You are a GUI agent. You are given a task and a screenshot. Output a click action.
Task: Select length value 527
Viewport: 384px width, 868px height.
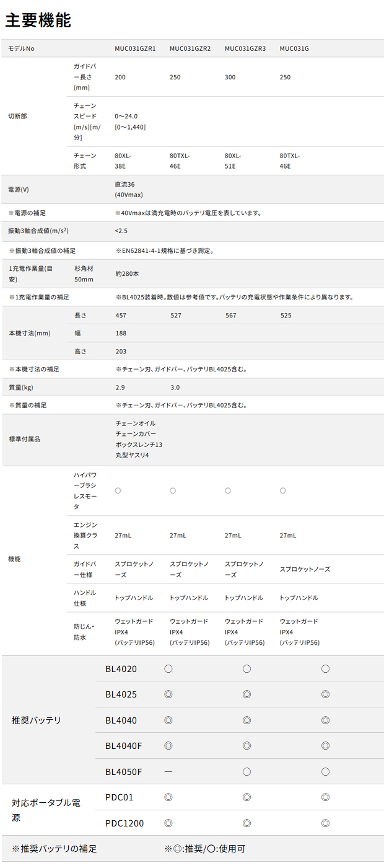pyautogui.click(x=176, y=315)
